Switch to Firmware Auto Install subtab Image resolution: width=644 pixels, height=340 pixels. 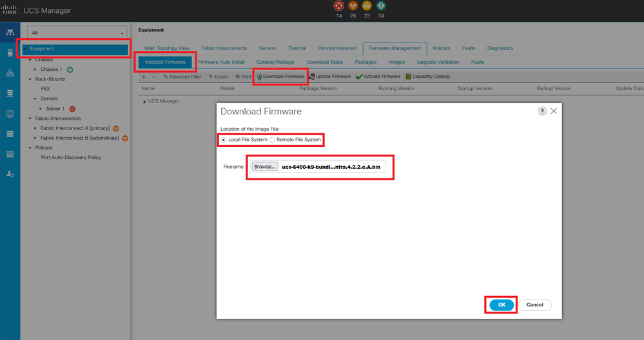221,62
